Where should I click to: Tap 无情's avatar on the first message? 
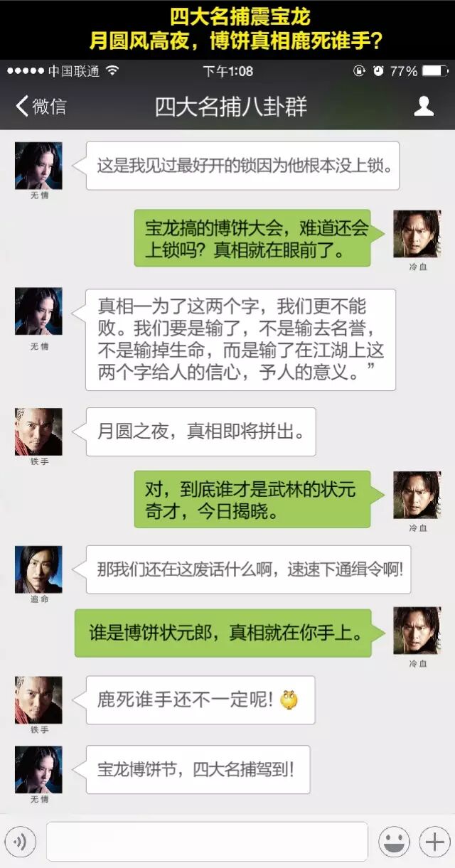click(38, 166)
